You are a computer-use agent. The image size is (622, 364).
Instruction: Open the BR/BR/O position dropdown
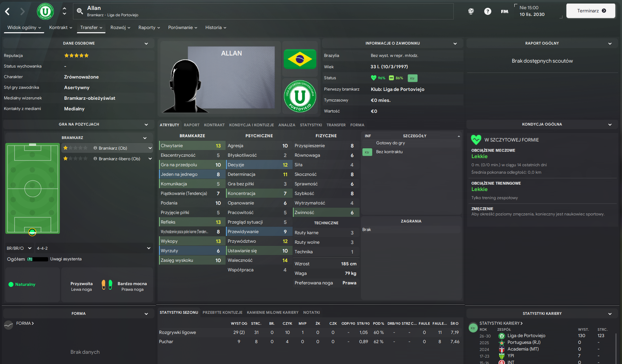(19, 248)
